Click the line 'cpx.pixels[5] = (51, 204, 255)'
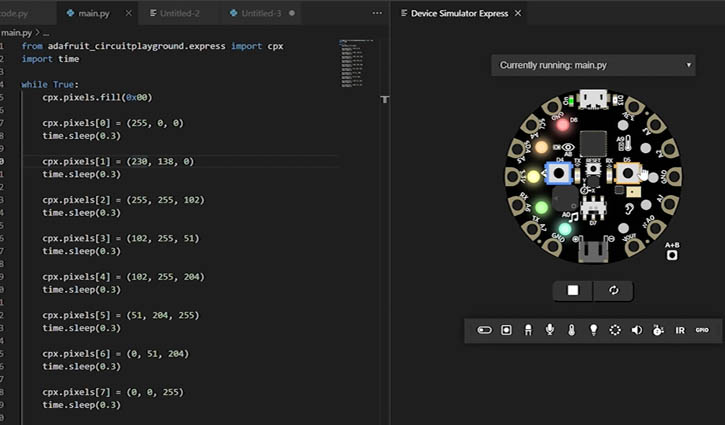 (121, 315)
